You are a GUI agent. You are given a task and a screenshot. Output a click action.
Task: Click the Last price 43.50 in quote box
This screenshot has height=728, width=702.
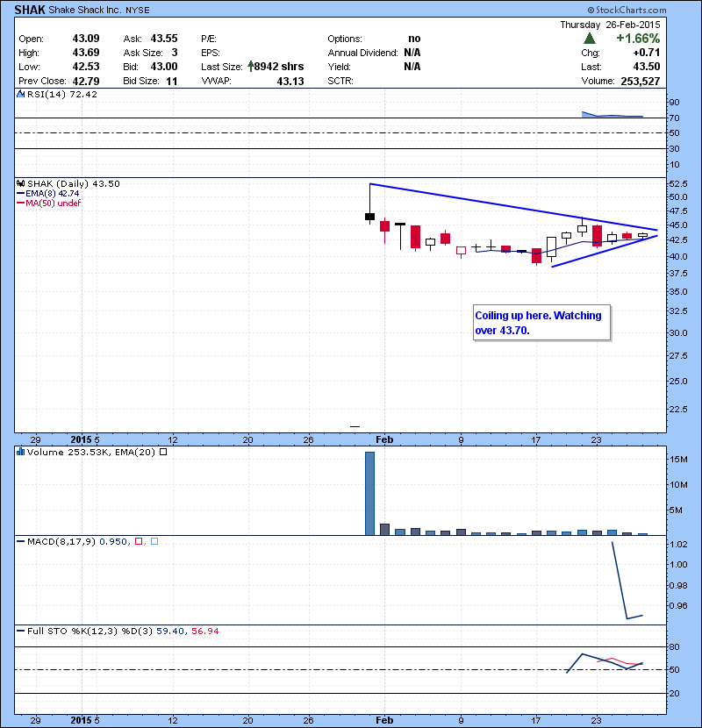tap(646, 67)
